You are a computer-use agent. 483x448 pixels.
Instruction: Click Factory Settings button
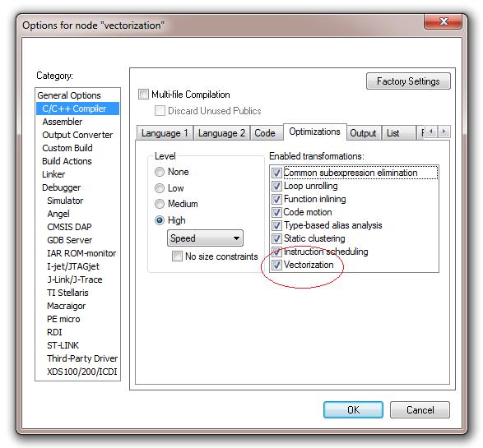click(x=408, y=81)
